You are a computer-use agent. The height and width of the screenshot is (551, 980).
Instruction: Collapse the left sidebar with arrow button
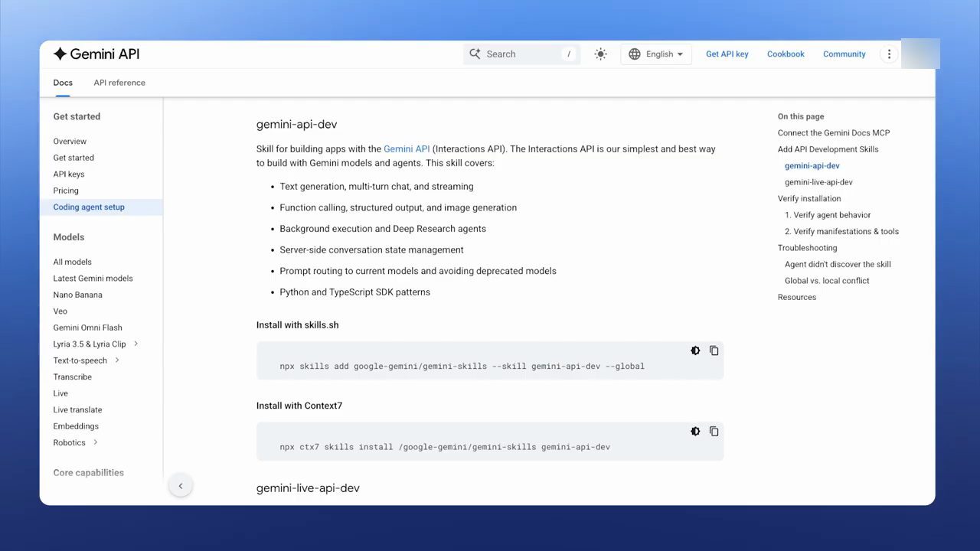click(x=181, y=486)
